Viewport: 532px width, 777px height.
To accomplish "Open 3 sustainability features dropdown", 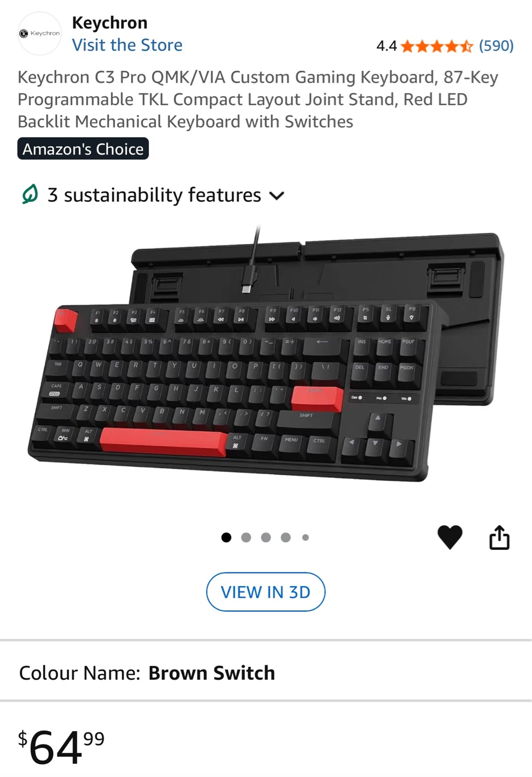I will 153,195.
